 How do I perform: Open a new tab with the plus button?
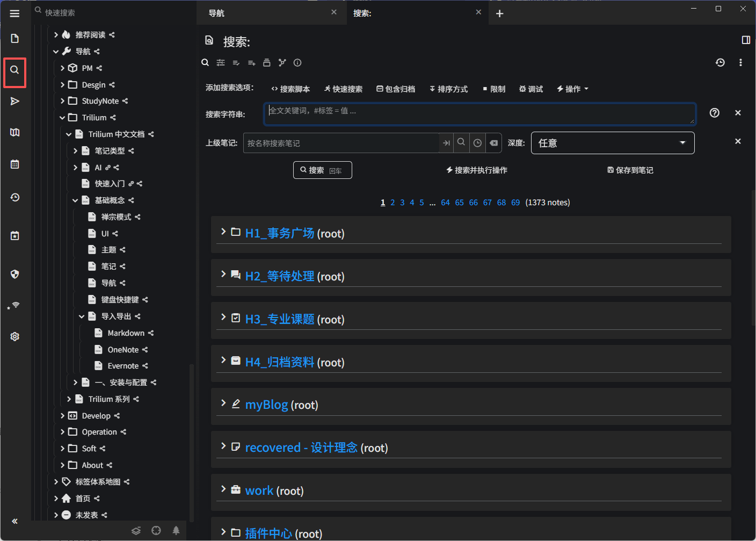pyautogui.click(x=499, y=13)
